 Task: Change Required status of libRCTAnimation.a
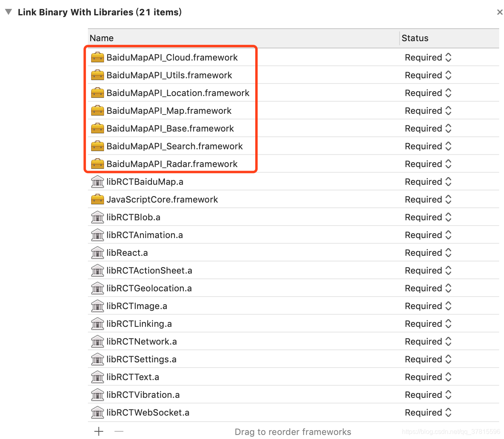[428, 235]
